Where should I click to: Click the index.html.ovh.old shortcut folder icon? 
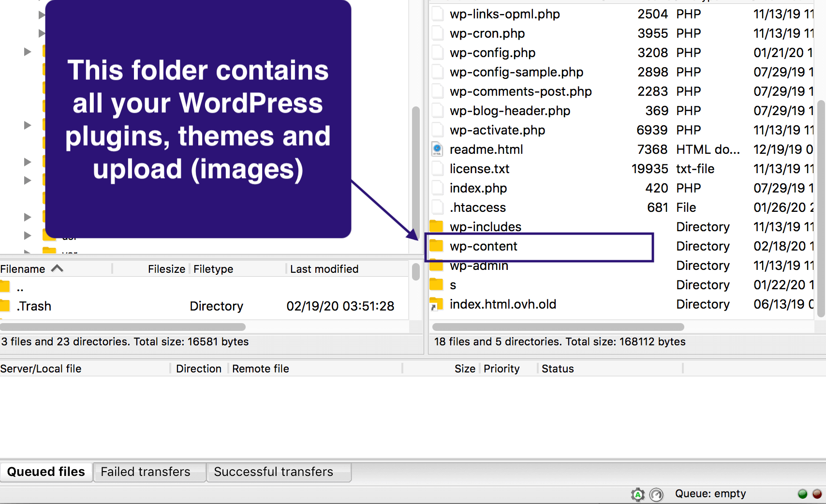[x=437, y=304]
